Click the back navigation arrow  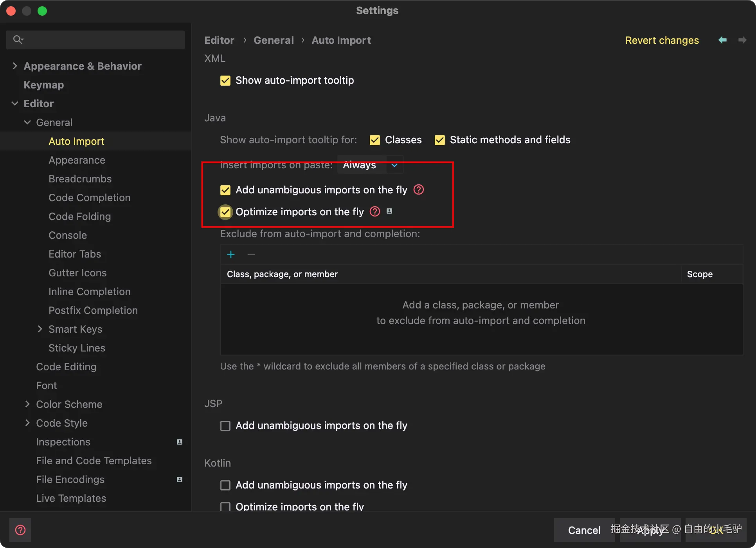tap(722, 40)
